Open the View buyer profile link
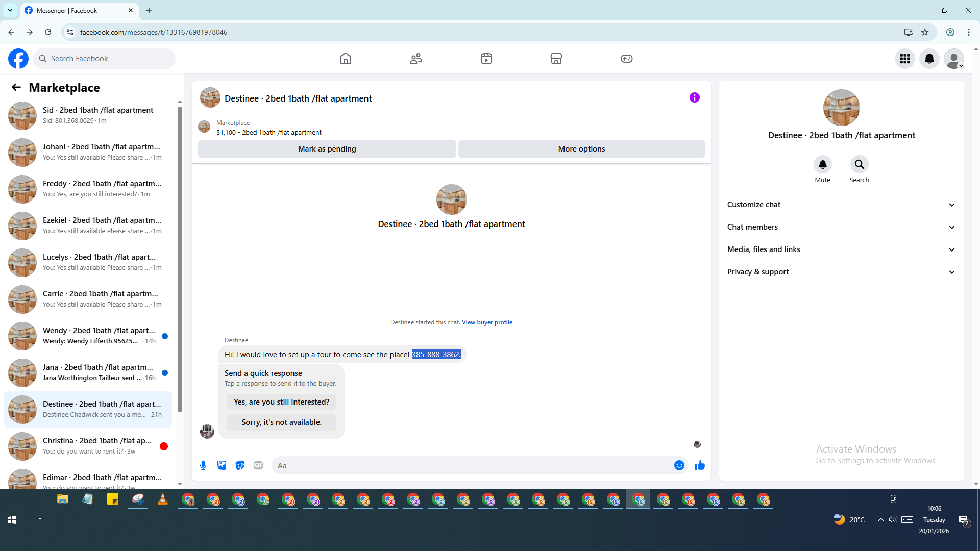The height and width of the screenshot is (551, 980). click(487, 322)
